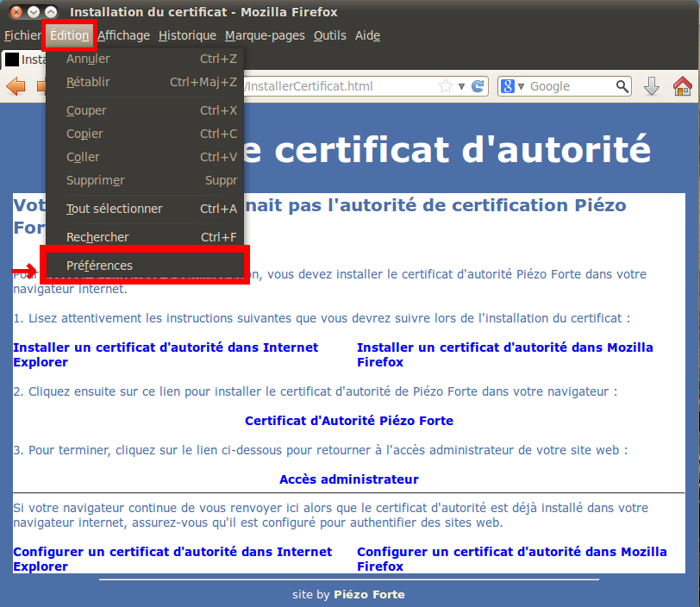
Task: Select Couper from the menu
Action: 145,110
